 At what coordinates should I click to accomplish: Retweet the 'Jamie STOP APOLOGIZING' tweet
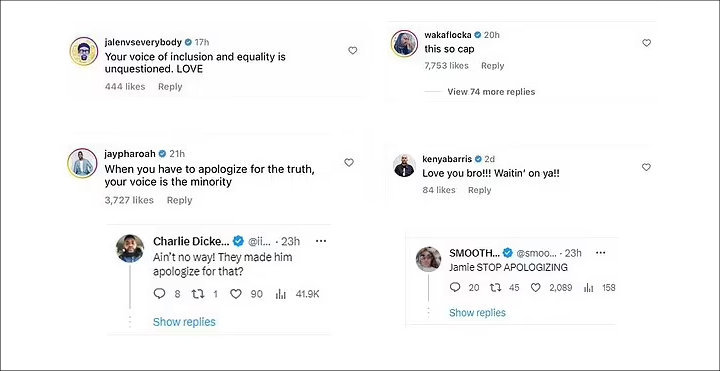(495, 287)
